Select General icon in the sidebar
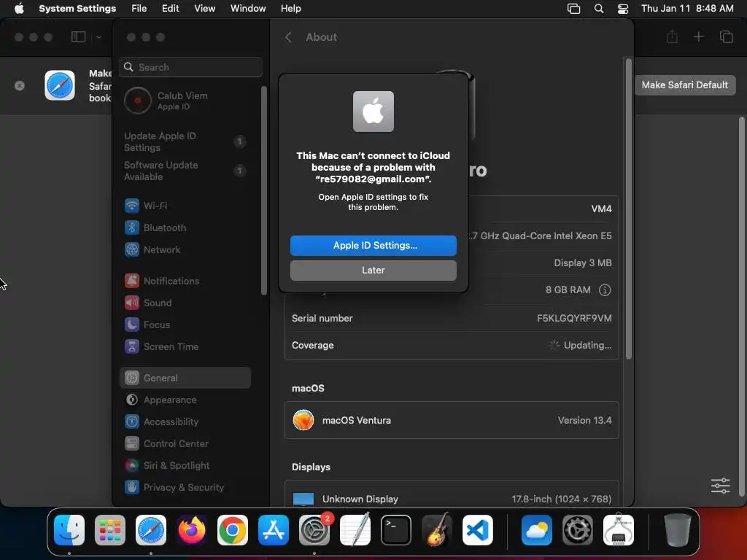Viewport: 747px width, 560px height. (x=132, y=378)
